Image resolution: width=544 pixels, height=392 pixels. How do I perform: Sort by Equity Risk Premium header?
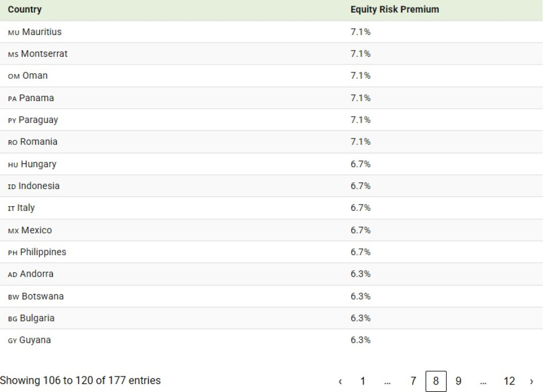pos(394,10)
